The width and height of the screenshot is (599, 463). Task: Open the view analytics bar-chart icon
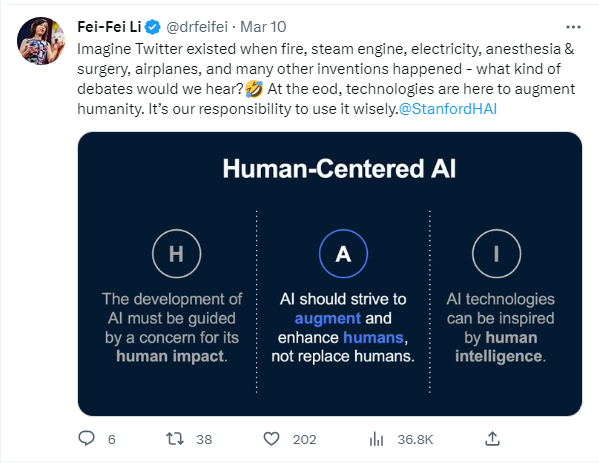click(x=376, y=439)
